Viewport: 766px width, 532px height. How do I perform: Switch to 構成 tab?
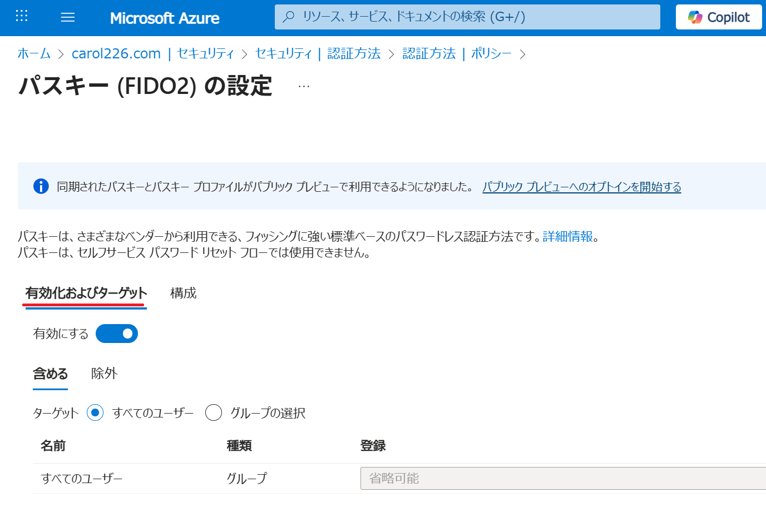coord(184,293)
